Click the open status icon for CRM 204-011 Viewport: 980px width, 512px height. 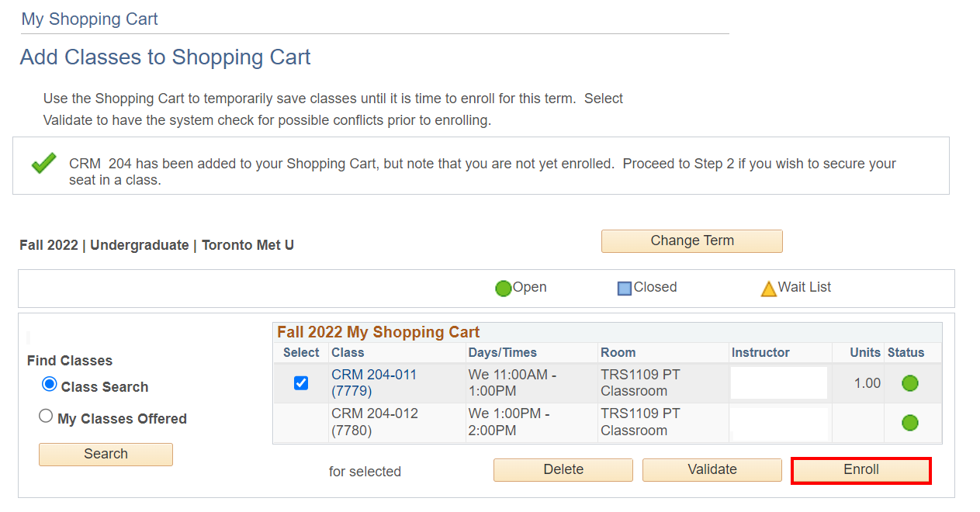point(910,383)
